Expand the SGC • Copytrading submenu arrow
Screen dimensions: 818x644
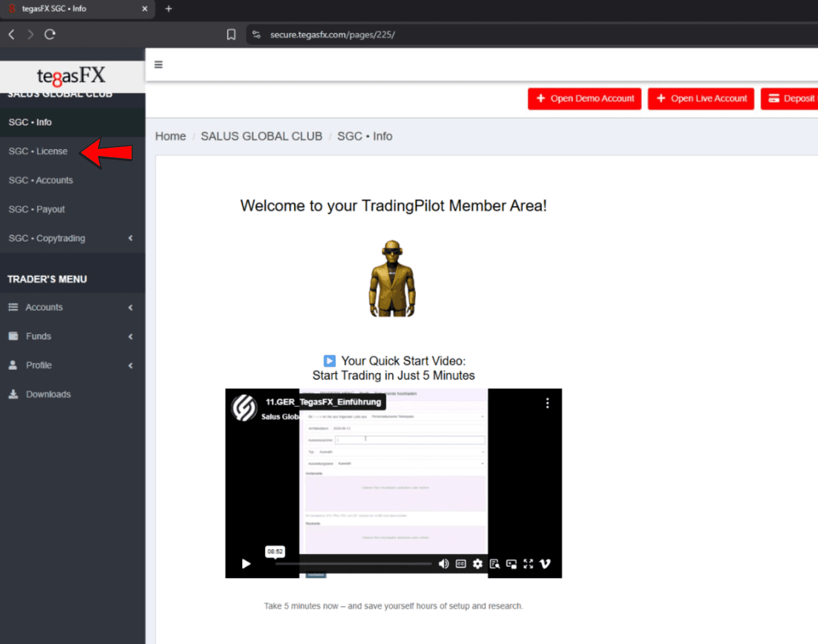coord(130,238)
